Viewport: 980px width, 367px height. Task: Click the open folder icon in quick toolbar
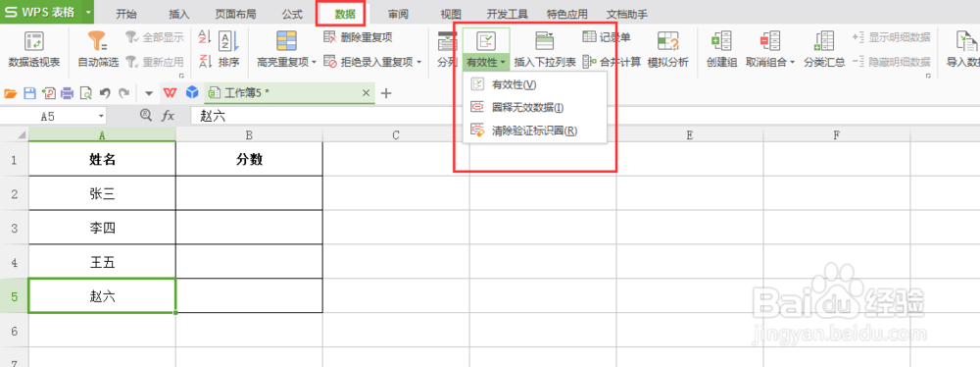point(10,93)
